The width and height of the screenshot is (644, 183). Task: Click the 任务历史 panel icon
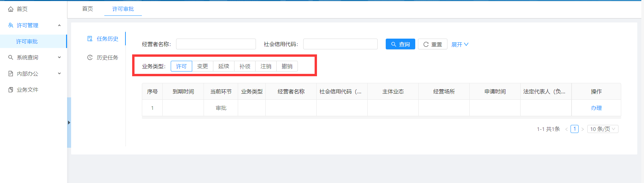click(x=90, y=39)
